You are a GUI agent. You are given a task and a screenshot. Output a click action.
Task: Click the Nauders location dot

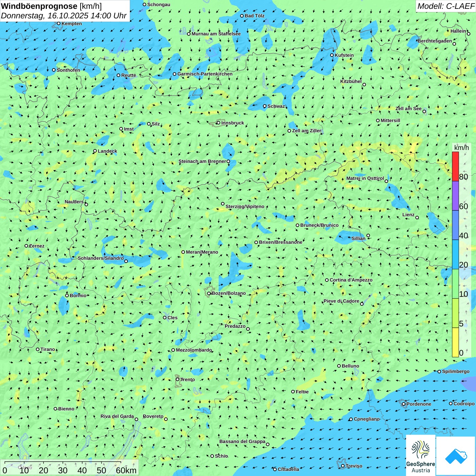86,204
